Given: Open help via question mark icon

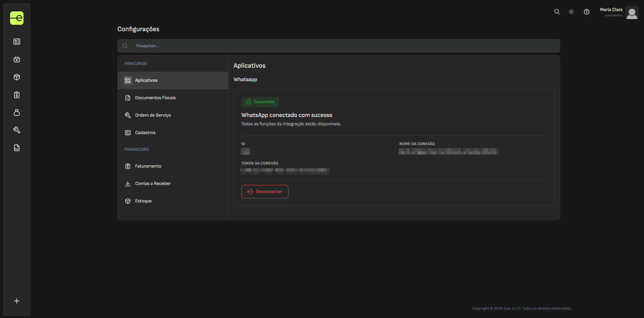Looking at the screenshot, I should (586, 12).
